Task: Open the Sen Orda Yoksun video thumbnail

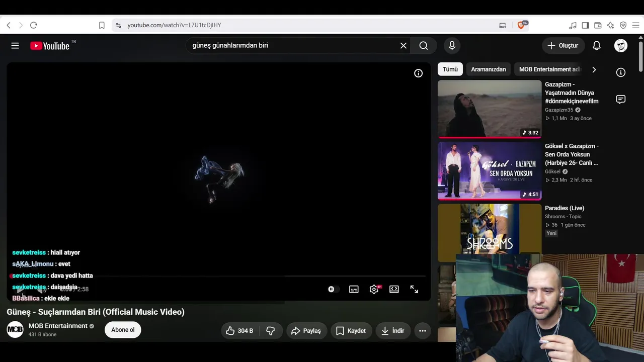Action: [490, 171]
